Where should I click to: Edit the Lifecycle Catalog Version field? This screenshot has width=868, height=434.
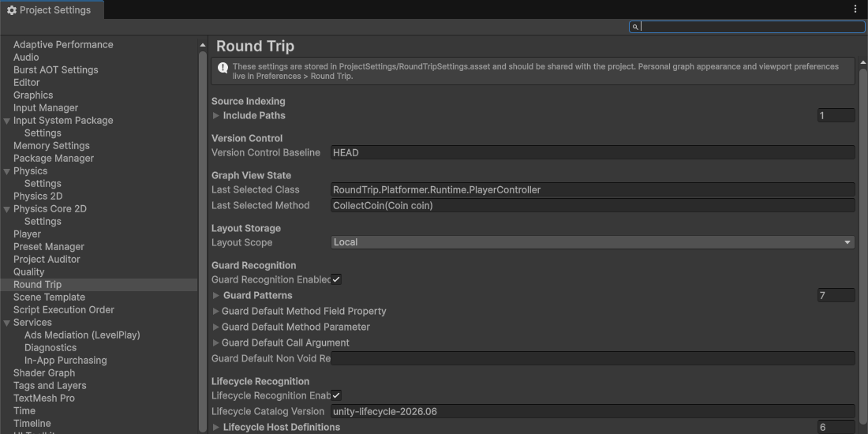(593, 411)
